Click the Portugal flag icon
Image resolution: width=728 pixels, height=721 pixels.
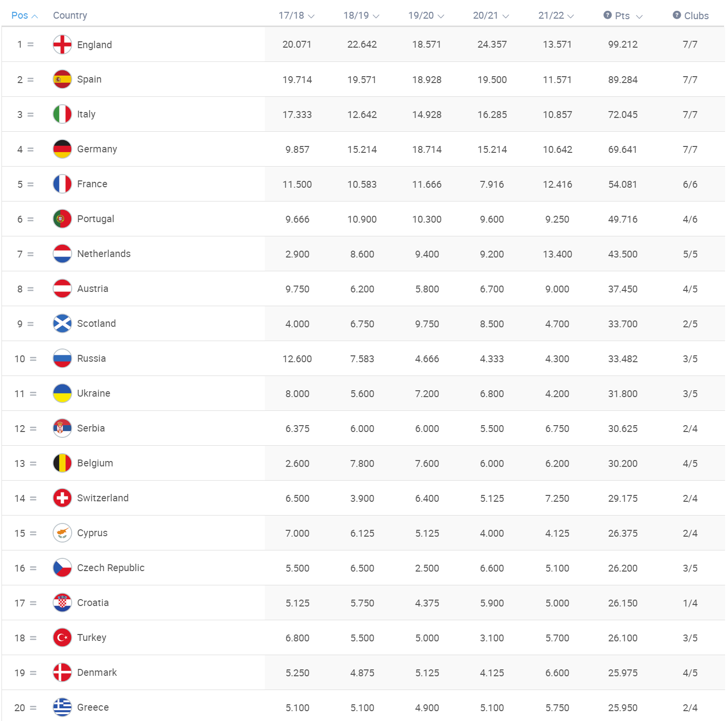point(62,219)
